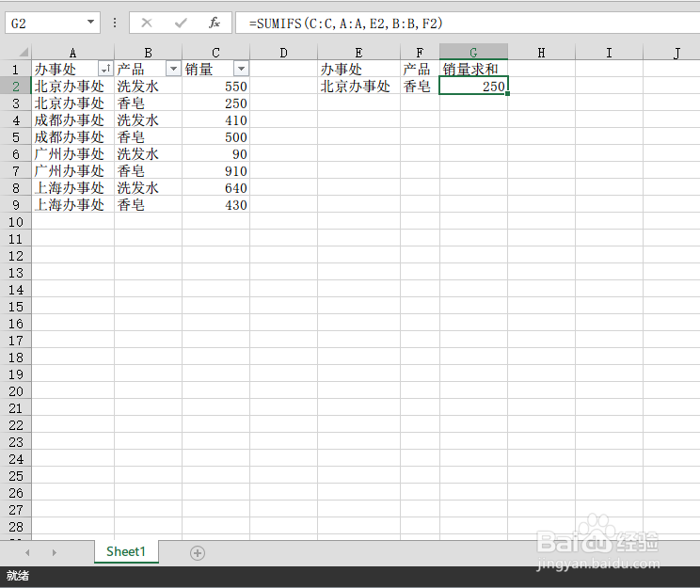
Task: Select column H header
Action: point(541,53)
